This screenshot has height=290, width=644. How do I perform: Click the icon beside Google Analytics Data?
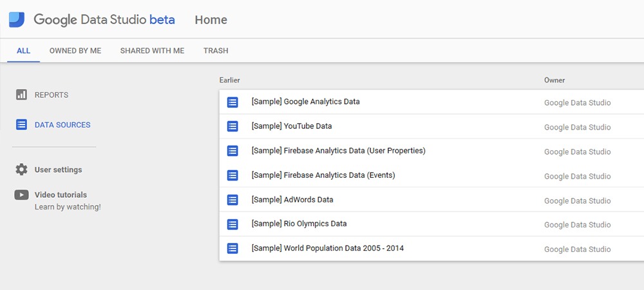232,102
